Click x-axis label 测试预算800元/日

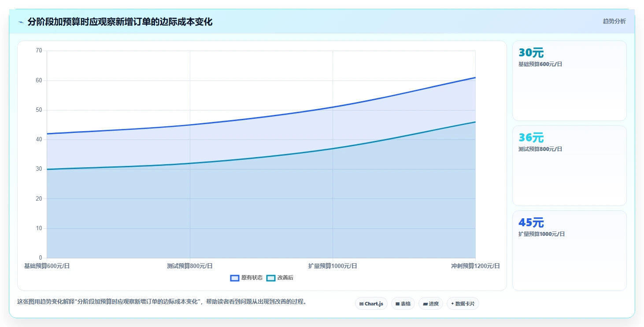[190, 266]
